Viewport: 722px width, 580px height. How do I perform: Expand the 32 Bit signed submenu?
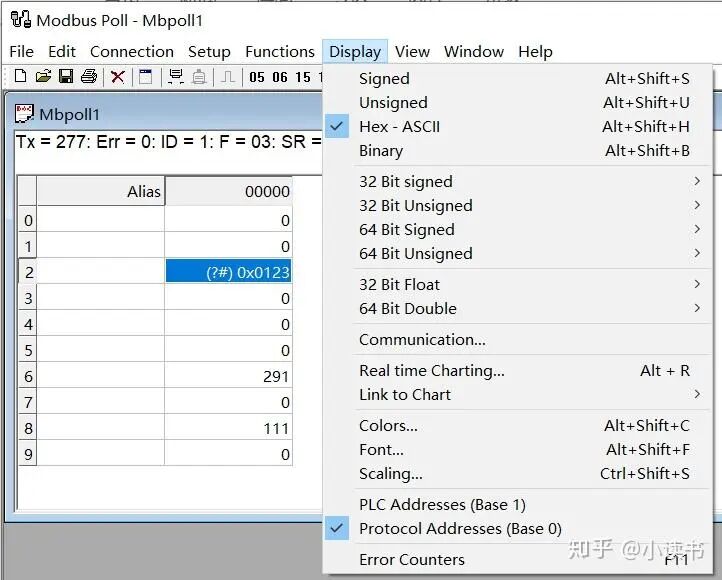point(518,182)
